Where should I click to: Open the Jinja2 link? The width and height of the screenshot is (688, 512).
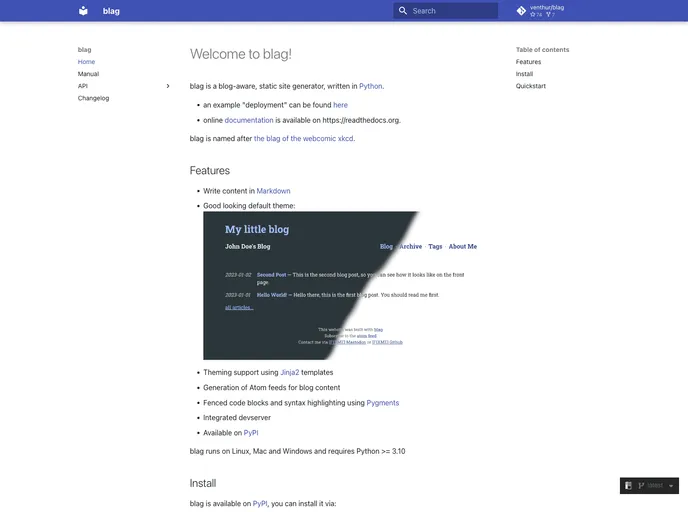[x=290, y=372]
